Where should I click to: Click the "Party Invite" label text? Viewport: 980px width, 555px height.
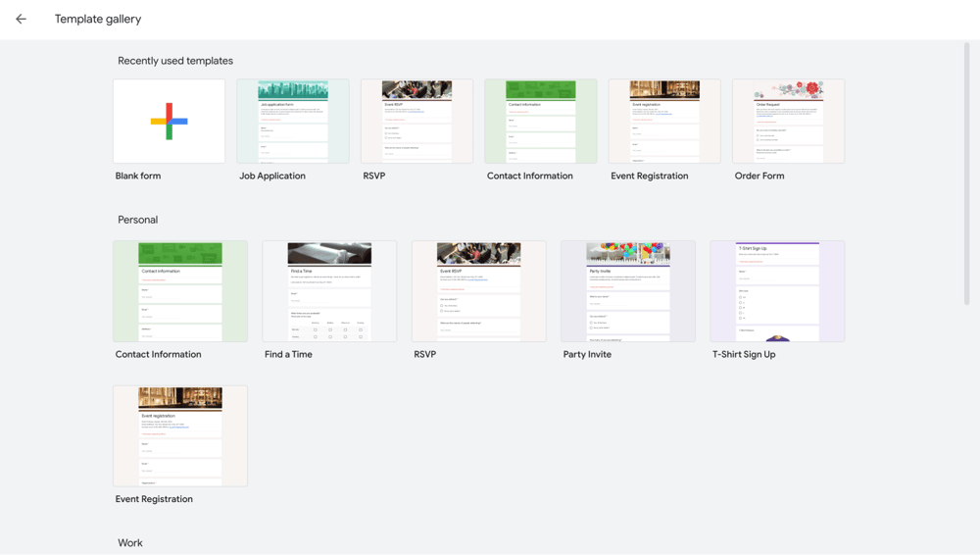click(587, 355)
